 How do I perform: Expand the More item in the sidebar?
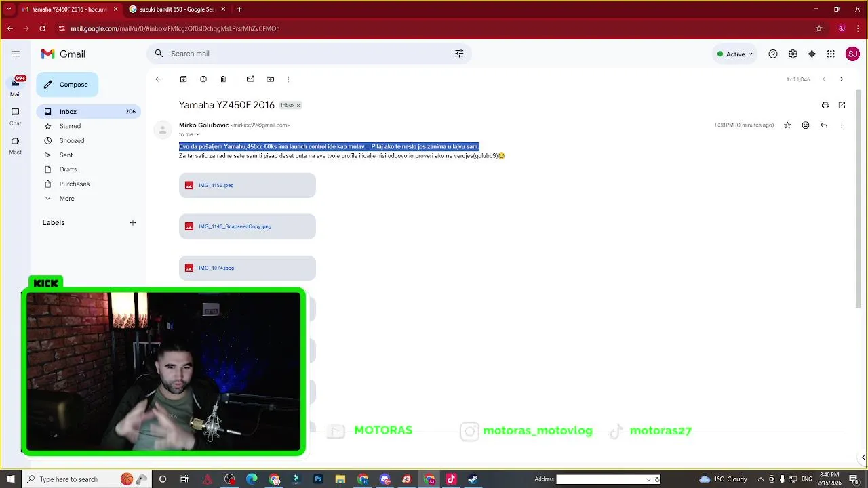pos(66,199)
